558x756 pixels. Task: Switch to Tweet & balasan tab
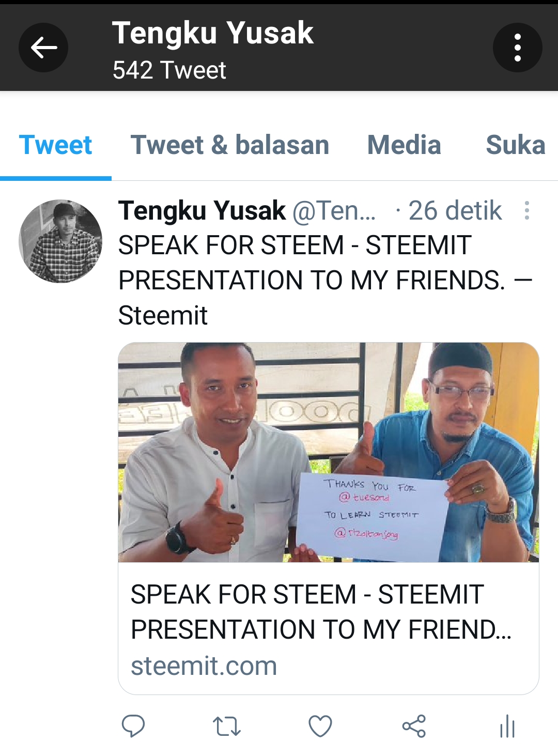coord(230,145)
